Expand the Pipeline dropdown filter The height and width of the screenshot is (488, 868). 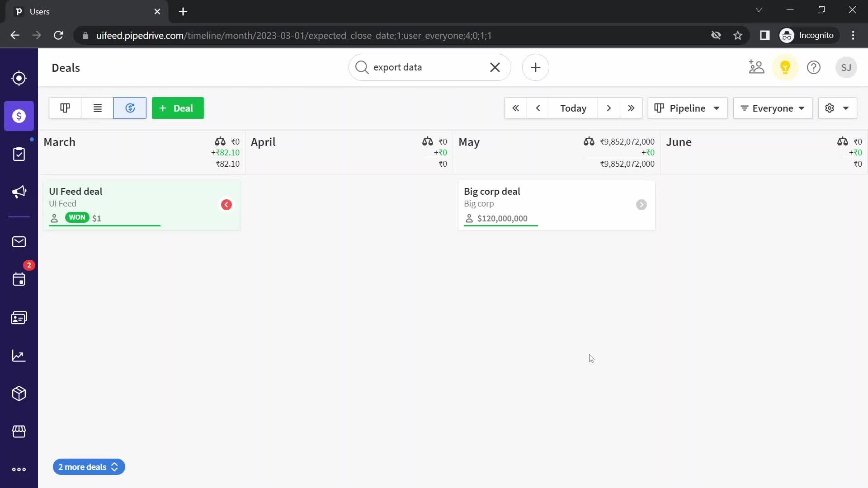(x=687, y=108)
